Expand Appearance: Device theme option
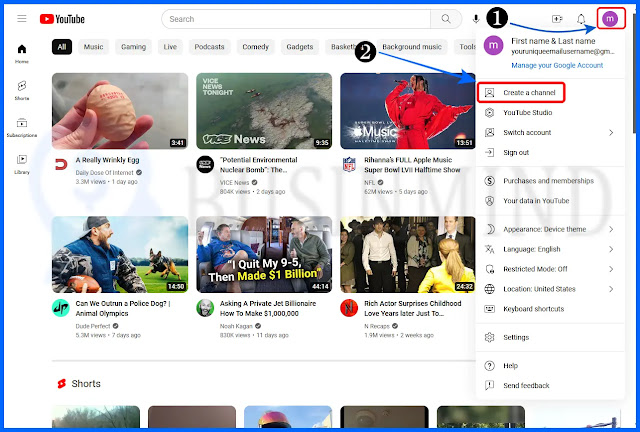 pos(550,229)
